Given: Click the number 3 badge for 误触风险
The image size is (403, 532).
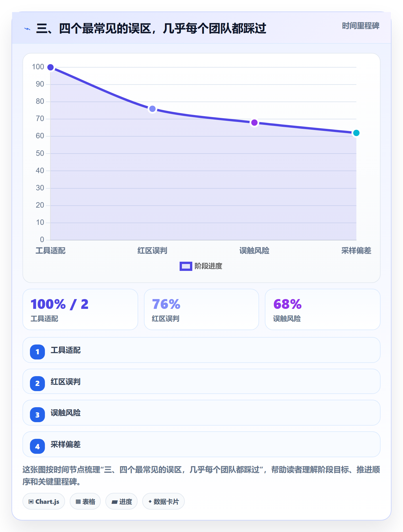Looking at the screenshot, I should click(x=37, y=415).
